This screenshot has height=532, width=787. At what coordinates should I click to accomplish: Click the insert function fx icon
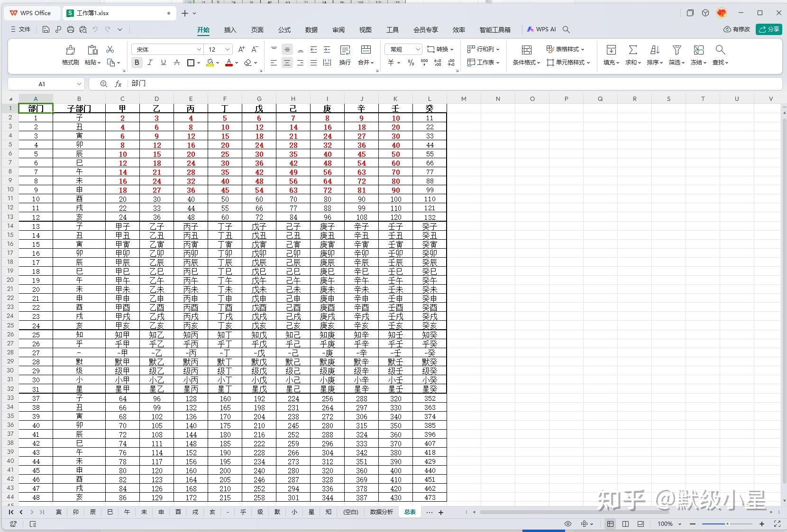coord(119,84)
